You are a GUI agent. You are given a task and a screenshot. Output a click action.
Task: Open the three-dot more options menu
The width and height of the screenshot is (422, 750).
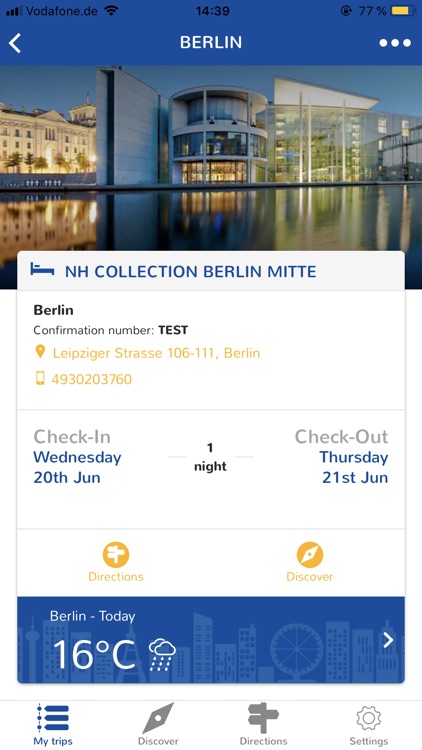coord(395,43)
